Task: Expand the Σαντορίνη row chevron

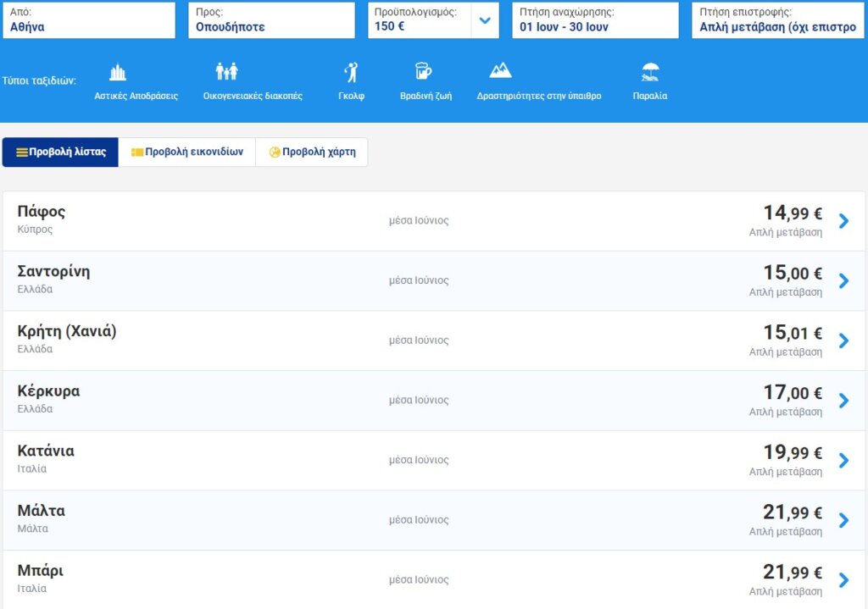Action: [x=843, y=281]
